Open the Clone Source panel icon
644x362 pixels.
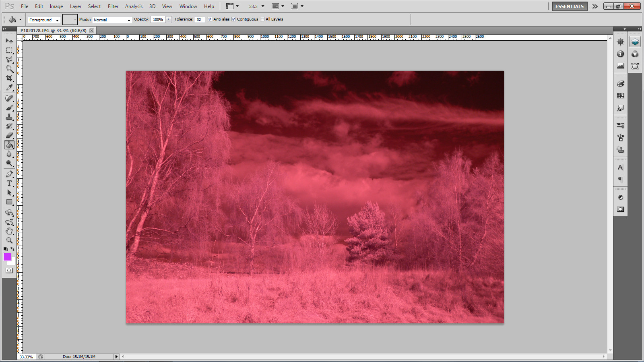click(621, 150)
